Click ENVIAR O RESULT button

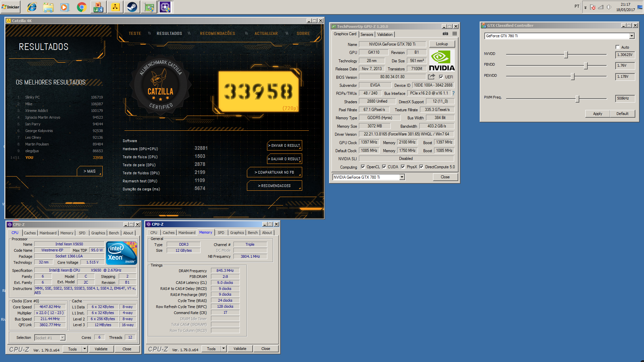(x=284, y=145)
